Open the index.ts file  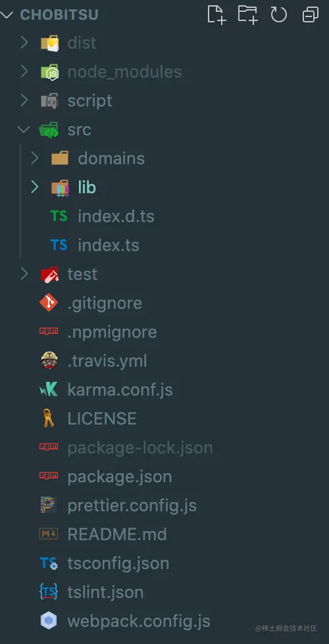pyautogui.click(x=109, y=245)
